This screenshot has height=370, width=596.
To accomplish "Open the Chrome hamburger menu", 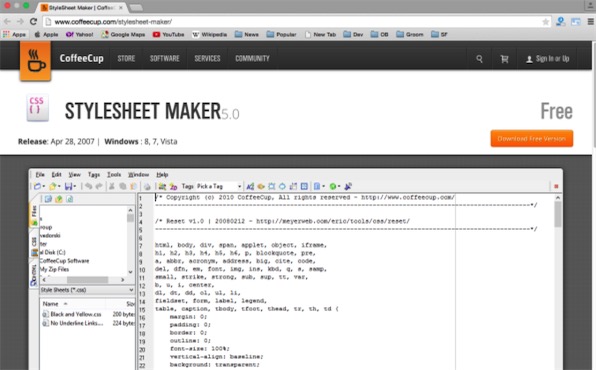I will 590,22.
